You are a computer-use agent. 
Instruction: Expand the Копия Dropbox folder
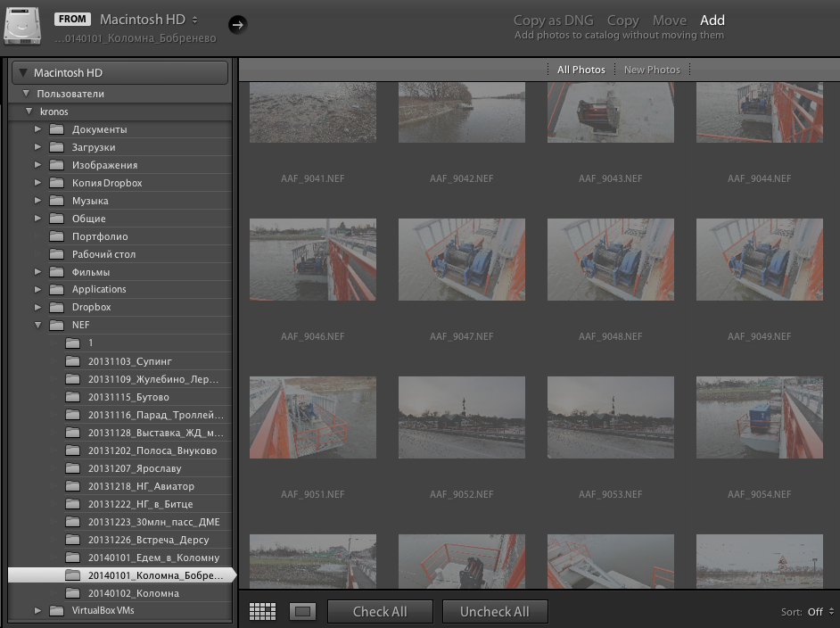[x=37, y=183]
